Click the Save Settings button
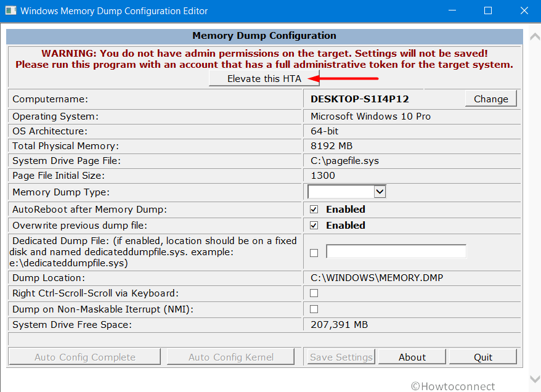Viewport: 541px width, 392px height. tap(341, 357)
